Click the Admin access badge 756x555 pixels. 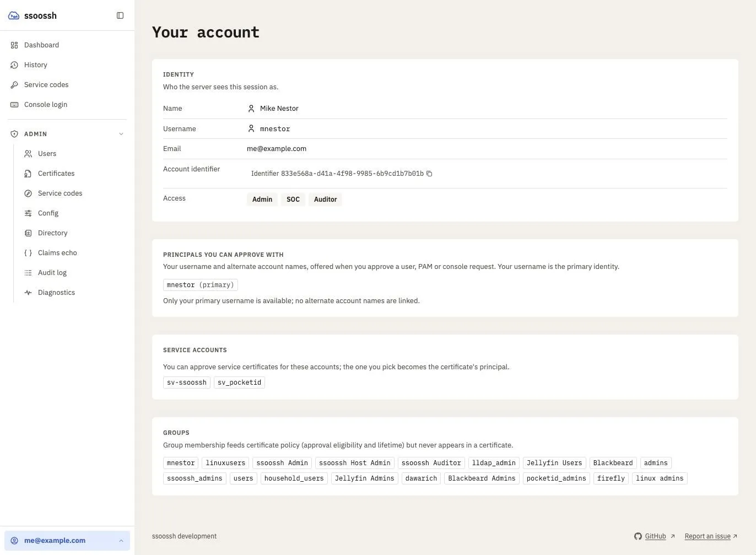click(262, 200)
